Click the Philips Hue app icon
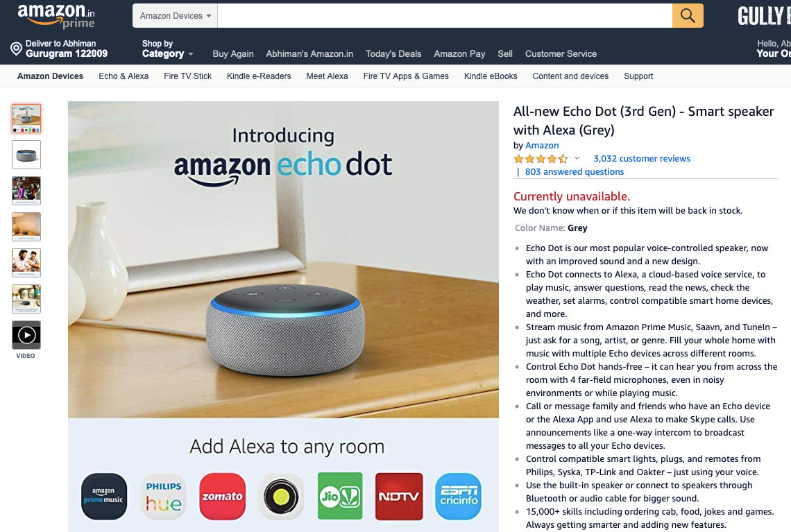This screenshot has height=532, width=791. click(164, 496)
